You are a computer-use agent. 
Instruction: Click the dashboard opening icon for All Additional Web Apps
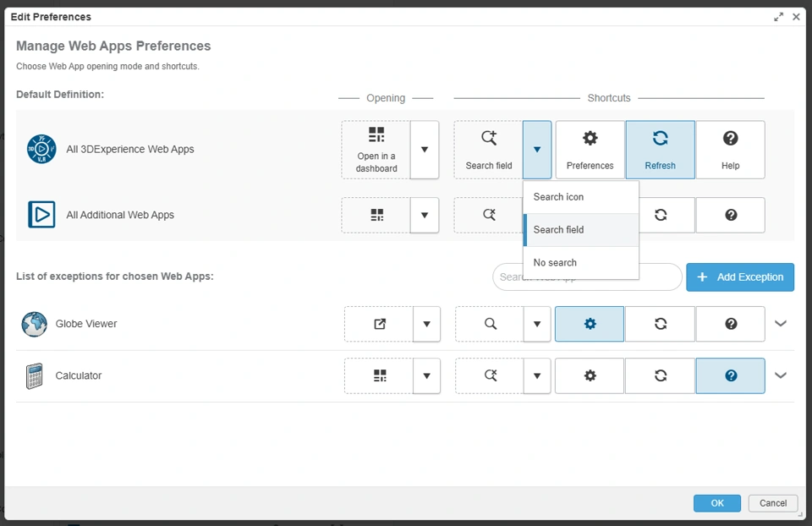377,215
